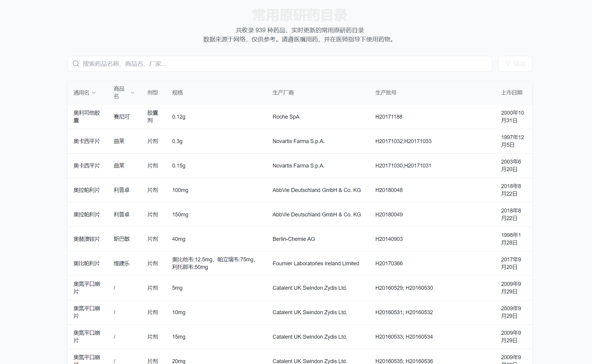The width and height of the screenshot is (592, 364).
Task: Click the 生产厂商 column header
Action: (x=283, y=93)
